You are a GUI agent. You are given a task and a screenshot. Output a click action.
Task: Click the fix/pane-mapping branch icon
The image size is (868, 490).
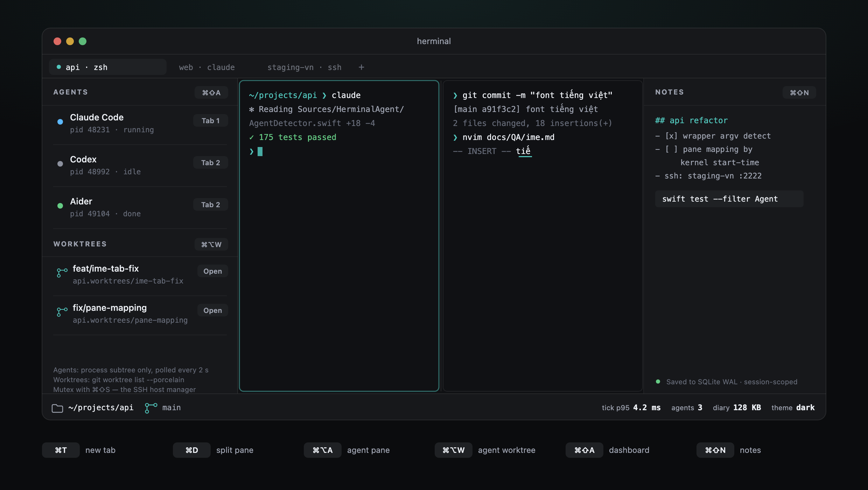pyautogui.click(x=62, y=312)
